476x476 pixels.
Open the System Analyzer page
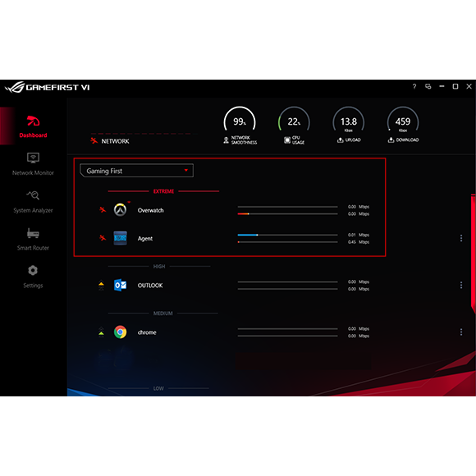coord(33,202)
